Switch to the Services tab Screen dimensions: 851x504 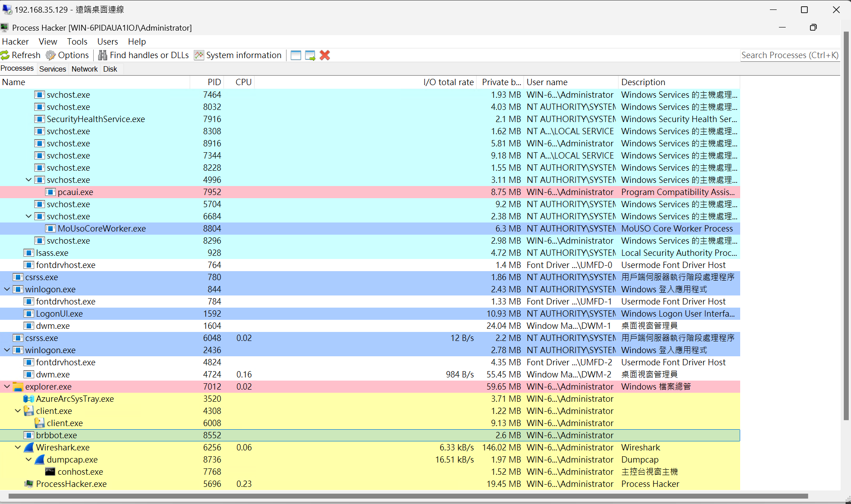point(52,69)
